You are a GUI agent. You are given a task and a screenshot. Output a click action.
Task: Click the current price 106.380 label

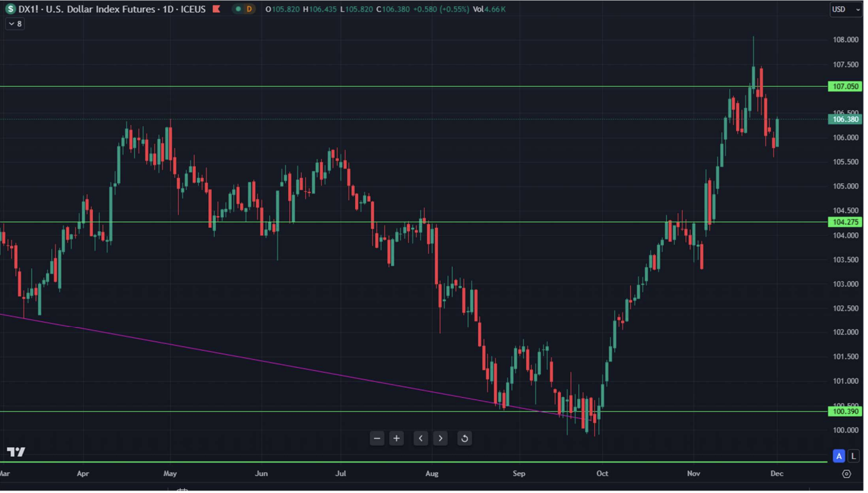point(845,119)
